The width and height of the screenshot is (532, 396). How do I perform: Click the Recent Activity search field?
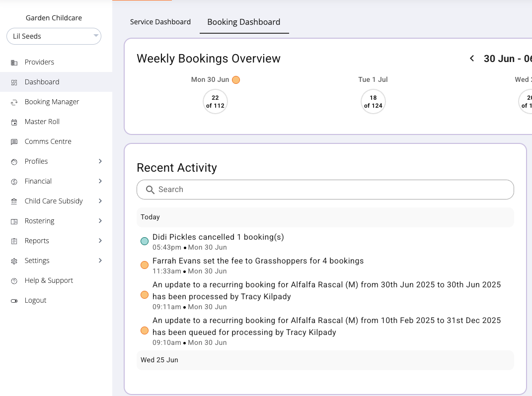click(x=325, y=190)
